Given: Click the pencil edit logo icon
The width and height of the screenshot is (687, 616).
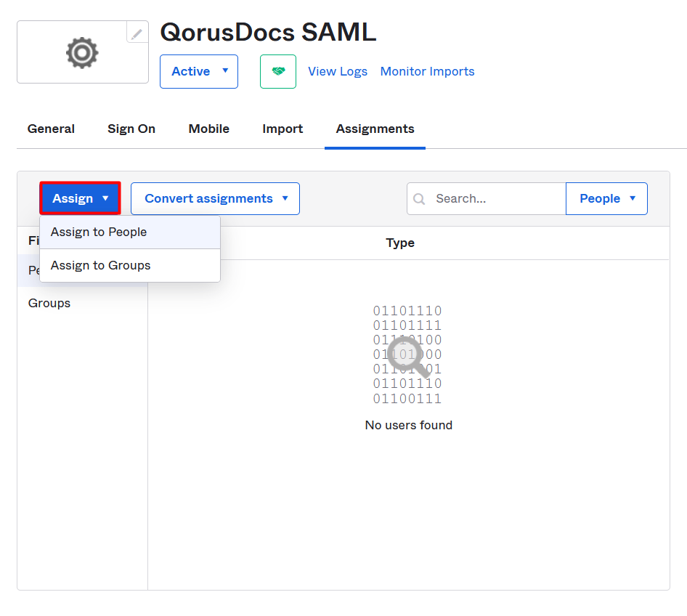Looking at the screenshot, I should (137, 33).
